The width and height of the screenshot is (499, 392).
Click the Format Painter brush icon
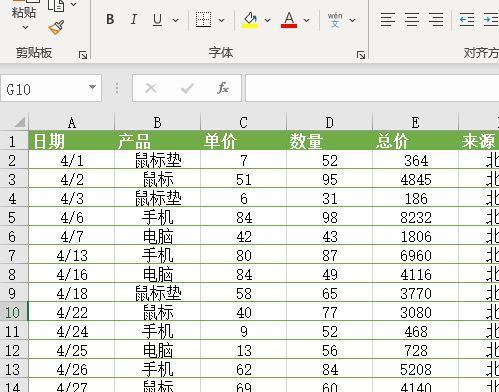[56, 27]
